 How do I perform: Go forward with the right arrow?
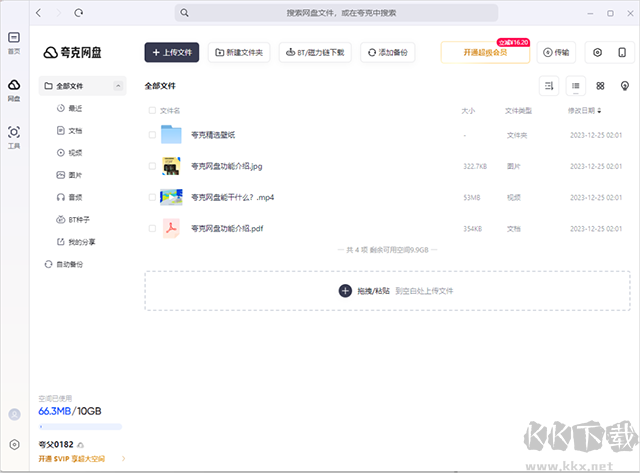pos(58,13)
